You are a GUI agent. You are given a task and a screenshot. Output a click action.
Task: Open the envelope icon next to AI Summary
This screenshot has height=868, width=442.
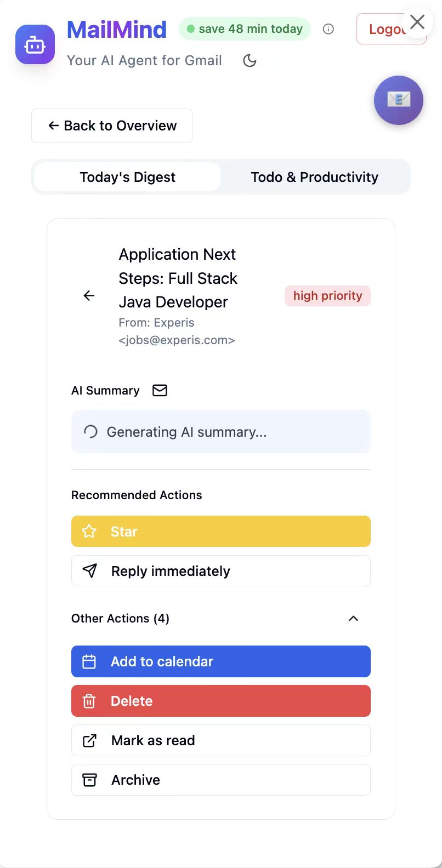pyautogui.click(x=160, y=390)
